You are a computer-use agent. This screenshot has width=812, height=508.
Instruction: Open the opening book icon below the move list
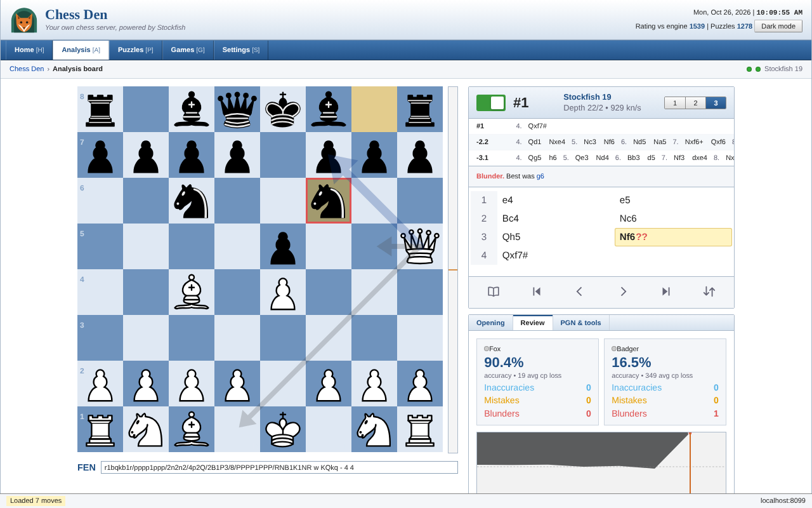pos(494,291)
